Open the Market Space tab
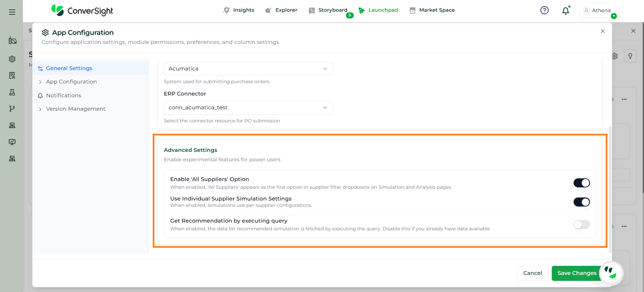The height and width of the screenshot is (292, 644). coord(432,10)
